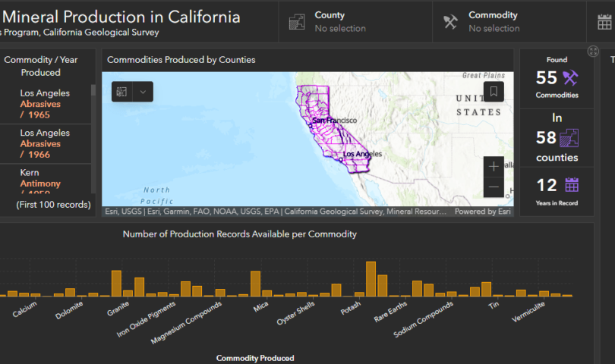Select the Los Angeles Abrasives 1965 record
The width and height of the screenshot is (615, 364).
coord(45,104)
